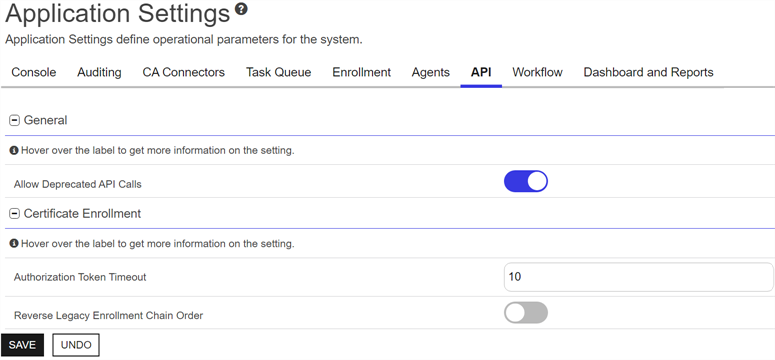Image resolution: width=775 pixels, height=360 pixels.
Task: Go to the Enrollment tab
Action: tap(361, 72)
